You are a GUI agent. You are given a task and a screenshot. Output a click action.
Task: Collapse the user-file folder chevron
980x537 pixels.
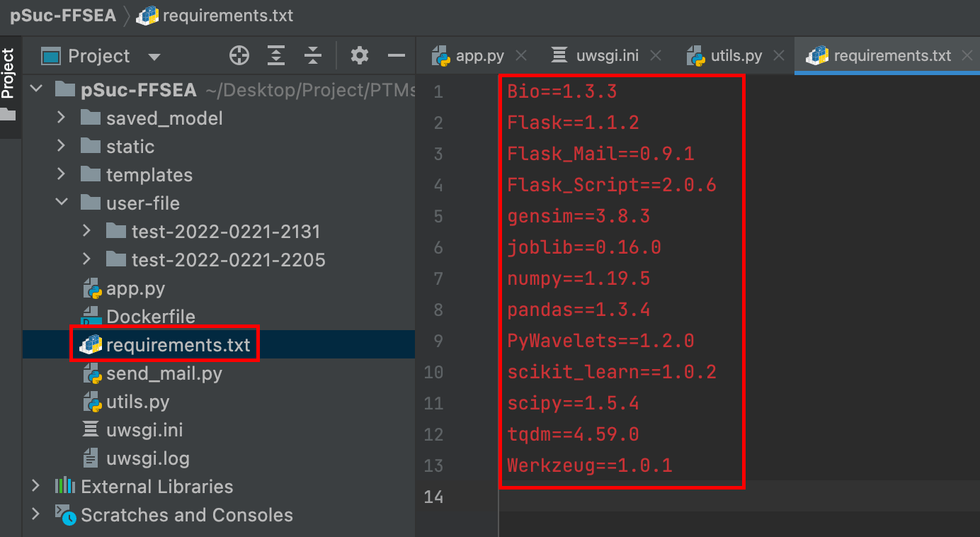(62, 203)
